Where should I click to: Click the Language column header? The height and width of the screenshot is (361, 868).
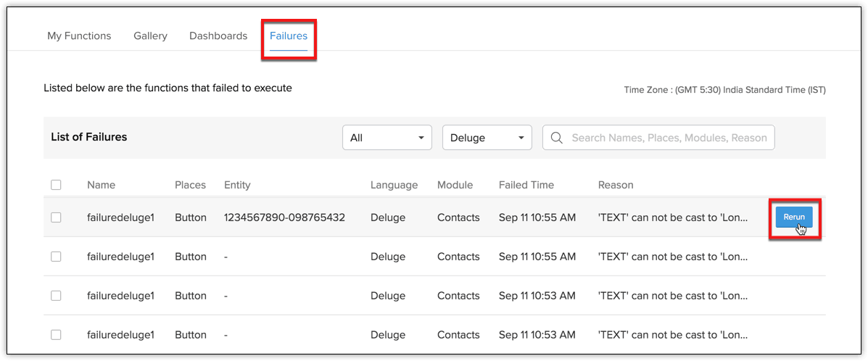pos(394,185)
